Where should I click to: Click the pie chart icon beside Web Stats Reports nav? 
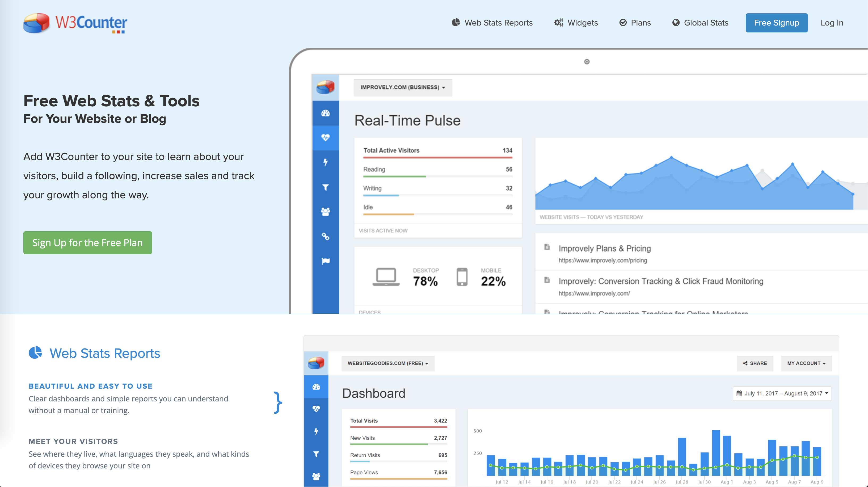tap(456, 22)
